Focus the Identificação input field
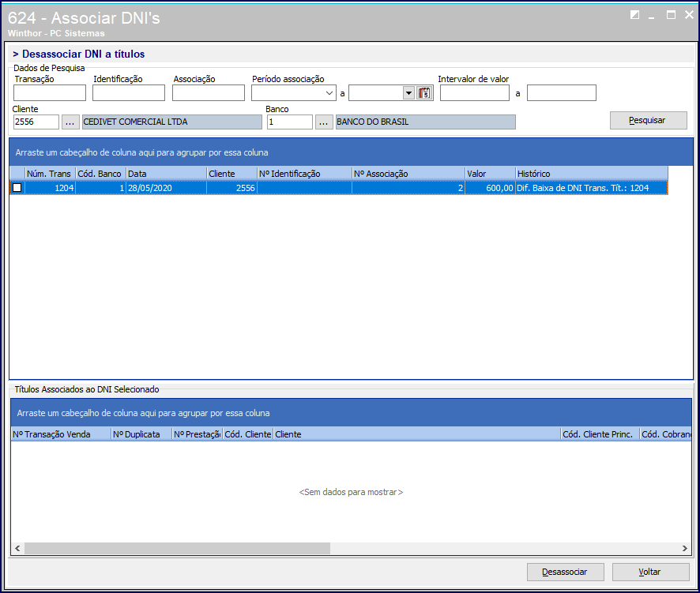The height and width of the screenshot is (593, 700). point(129,93)
